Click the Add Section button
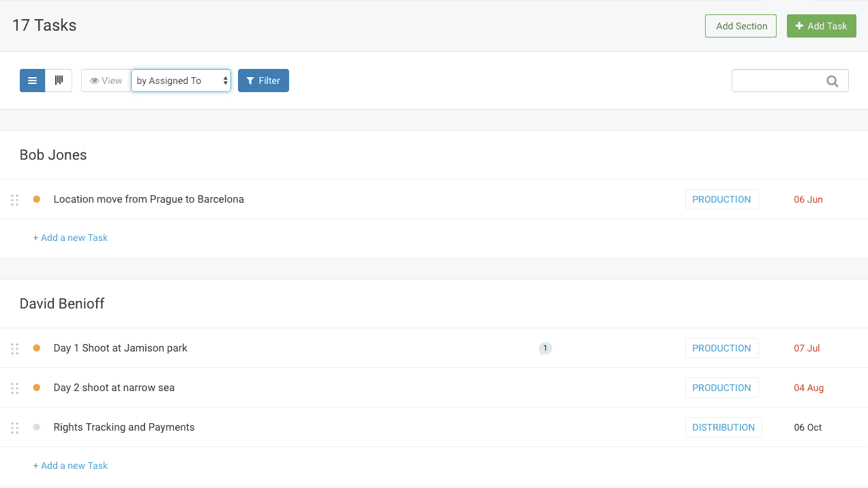This screenshot has height=488, width=868. pos(740,25)
